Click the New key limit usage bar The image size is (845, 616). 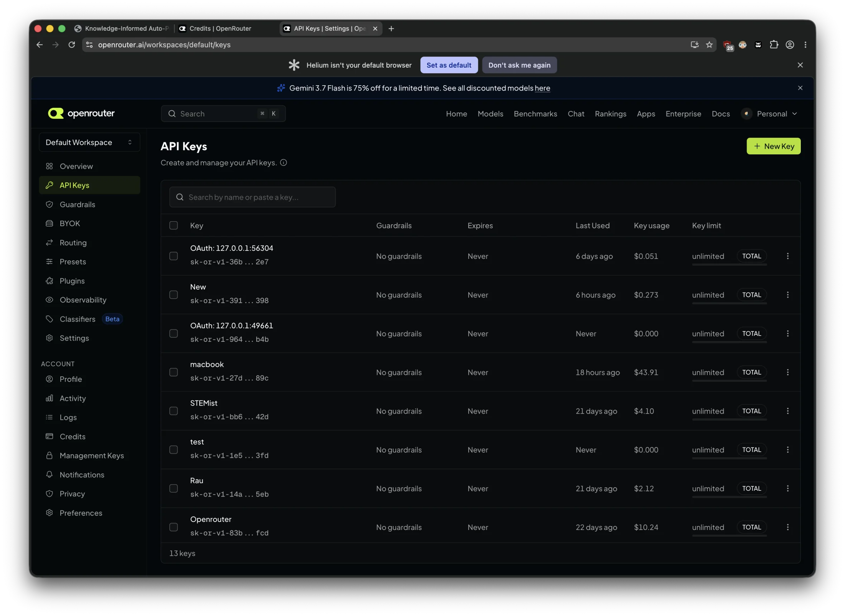click(729, 303)
